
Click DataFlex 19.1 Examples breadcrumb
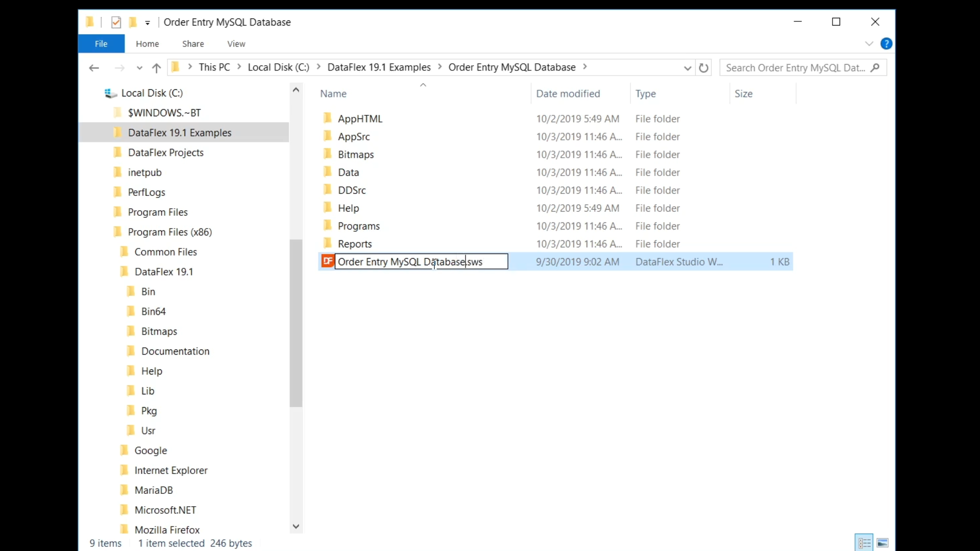379,67
